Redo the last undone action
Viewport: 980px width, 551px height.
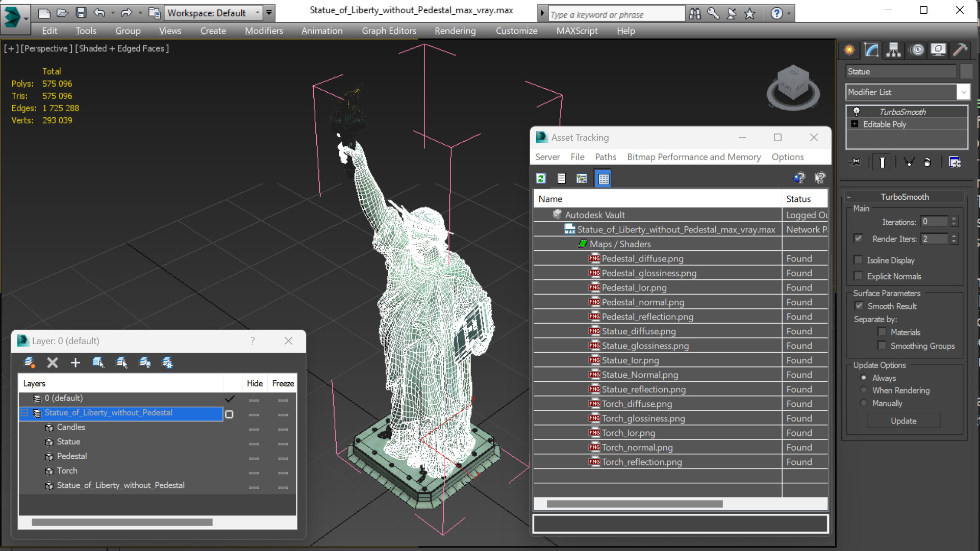[126, 13]
